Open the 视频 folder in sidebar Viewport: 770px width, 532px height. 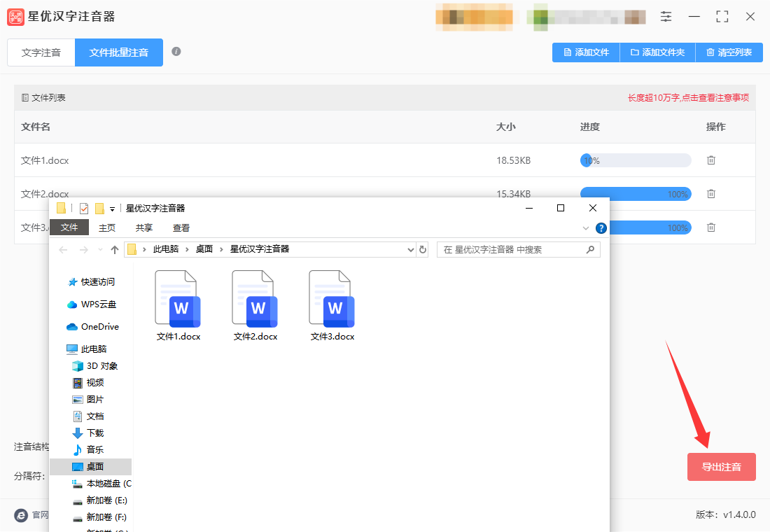click(x=88, y=383)
